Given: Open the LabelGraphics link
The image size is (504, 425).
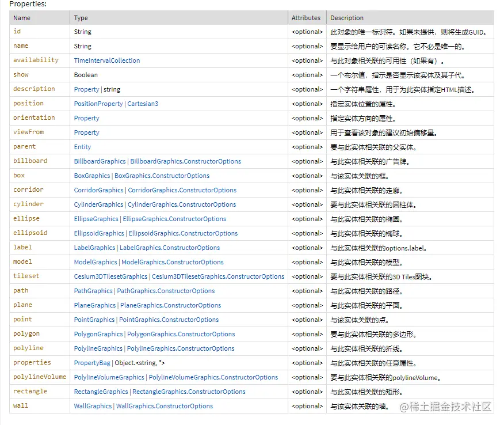Looking at the screenshot, I should coord(94,248).
